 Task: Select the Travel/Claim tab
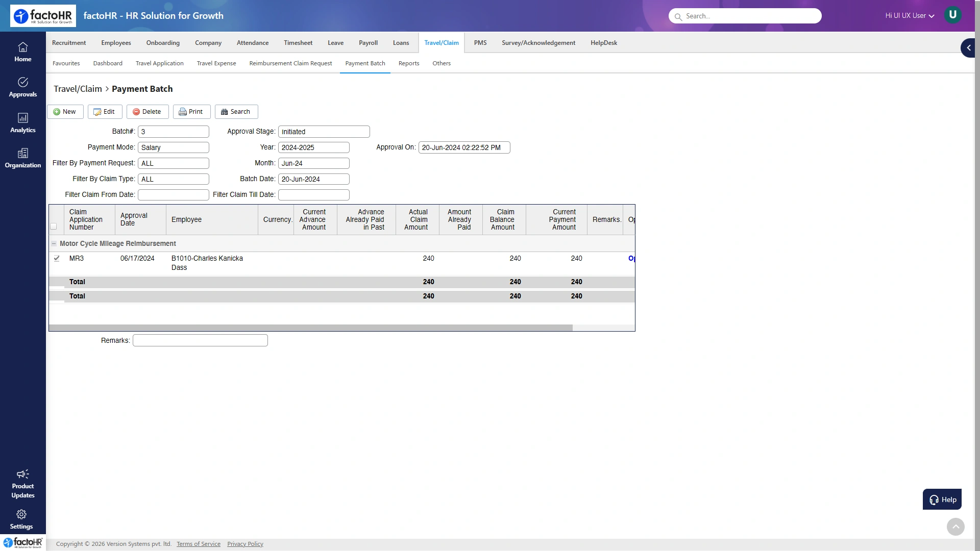(x=442, y=43)
